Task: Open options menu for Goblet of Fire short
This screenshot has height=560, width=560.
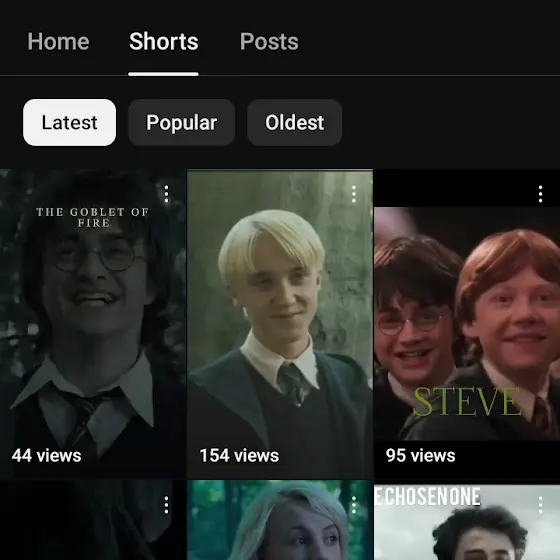Action: pyautogui.click(x=166, y=194)
